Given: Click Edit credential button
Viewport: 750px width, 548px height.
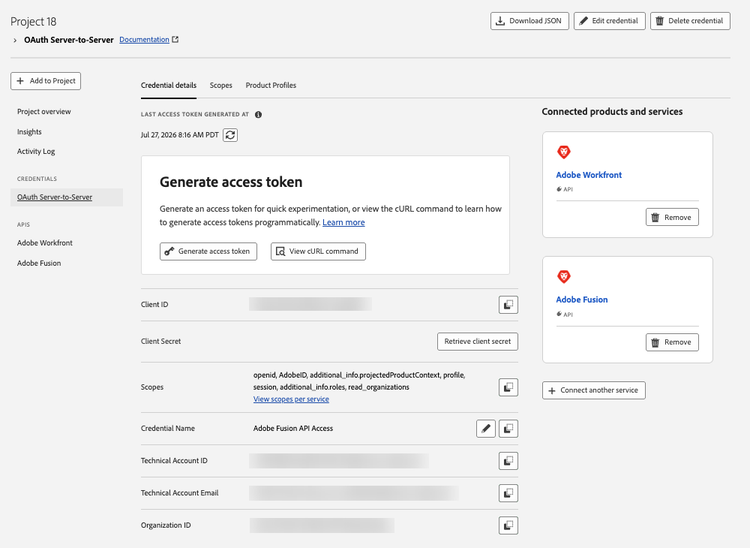Looking at the screenshot, I should click(x=609, y=21).
